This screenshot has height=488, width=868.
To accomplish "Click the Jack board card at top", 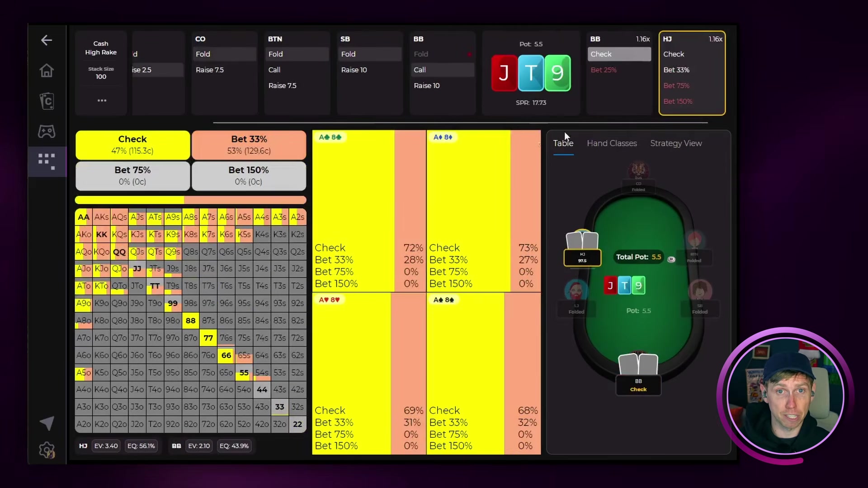I will click(x=504, y=73).
